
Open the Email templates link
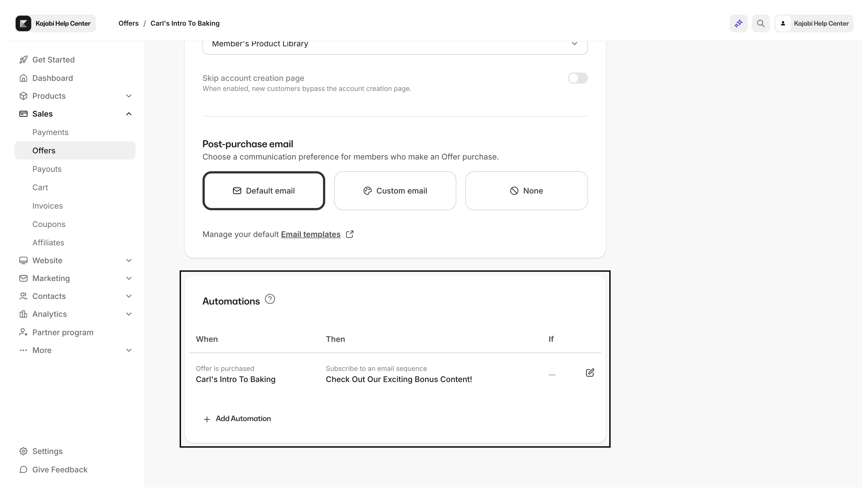(310, 234)
